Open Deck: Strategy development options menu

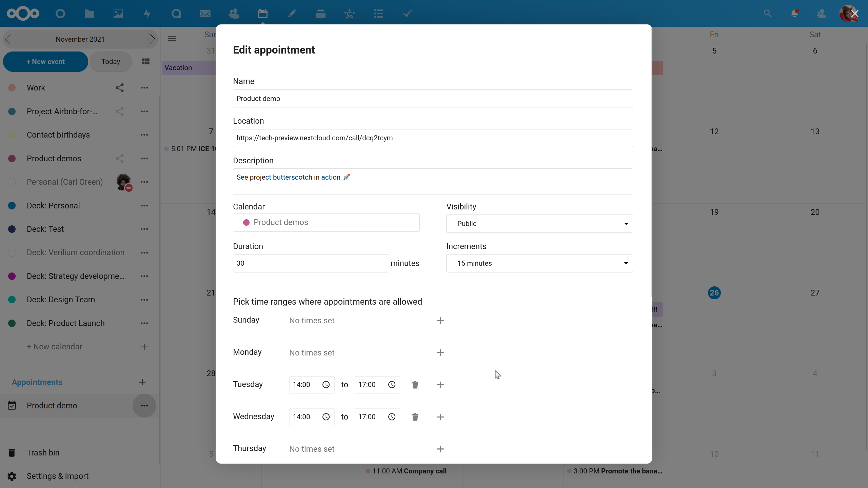pos(144,276)
